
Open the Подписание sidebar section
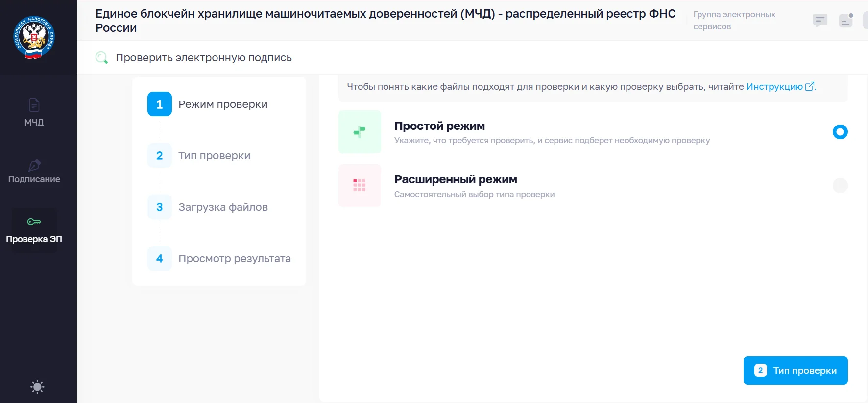click(34, 172)
